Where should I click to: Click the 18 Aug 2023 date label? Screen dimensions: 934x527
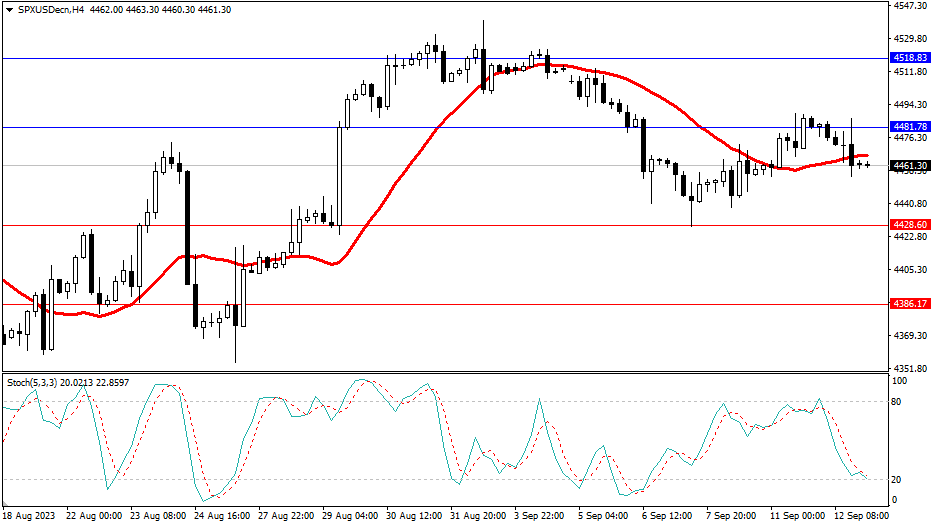point(27,516)
